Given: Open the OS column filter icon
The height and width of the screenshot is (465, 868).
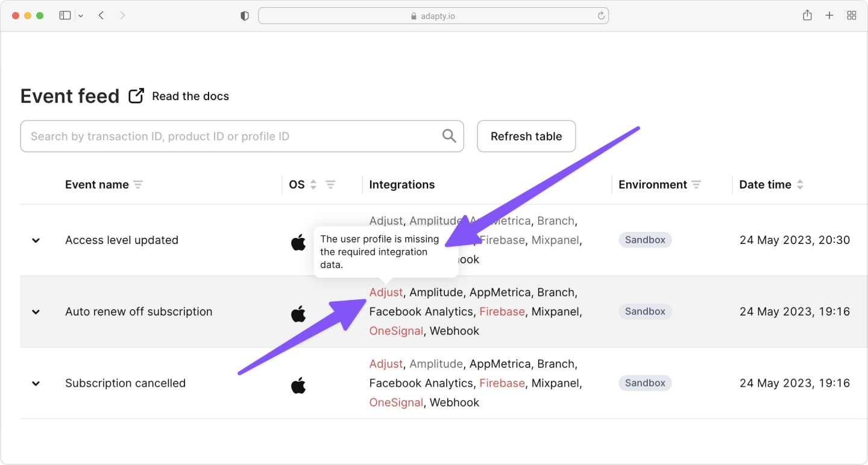Looking at the screenshot, I should 330,185.
